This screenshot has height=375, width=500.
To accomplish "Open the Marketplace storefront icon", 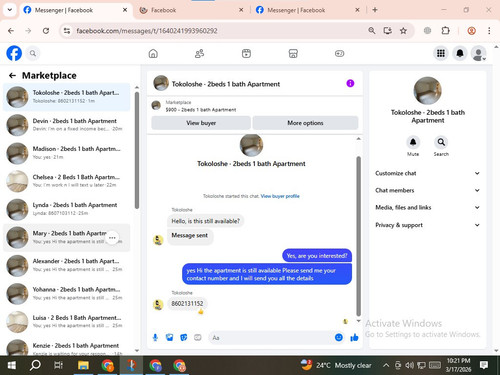I will click(293, 53).
